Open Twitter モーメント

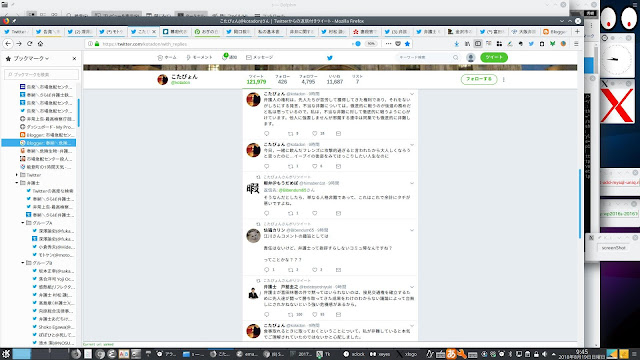click(x=199, y=58)
